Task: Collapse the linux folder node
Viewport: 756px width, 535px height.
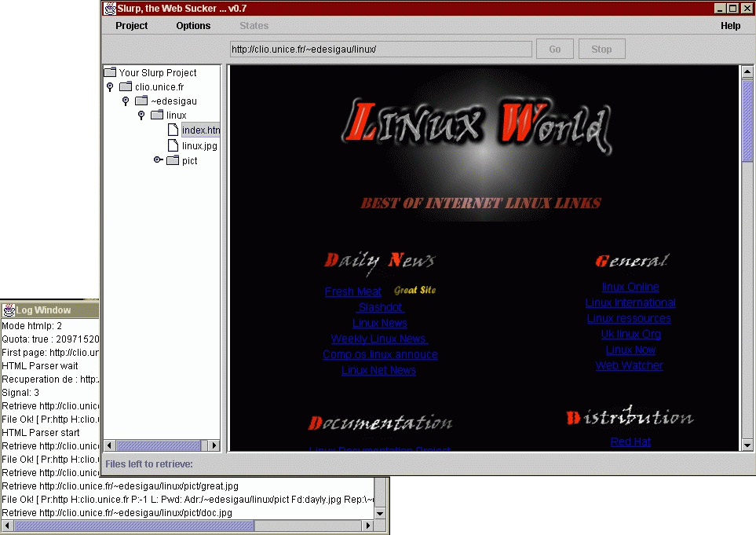Action: [141, 115]
